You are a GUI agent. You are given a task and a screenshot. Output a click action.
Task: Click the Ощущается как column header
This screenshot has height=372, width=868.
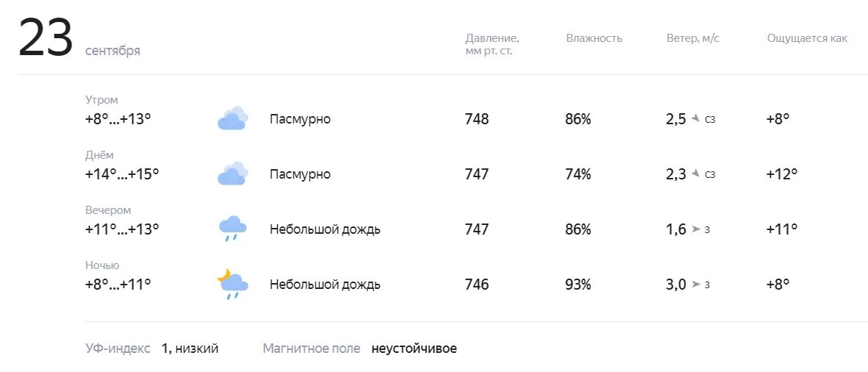[x=807, y=38]
